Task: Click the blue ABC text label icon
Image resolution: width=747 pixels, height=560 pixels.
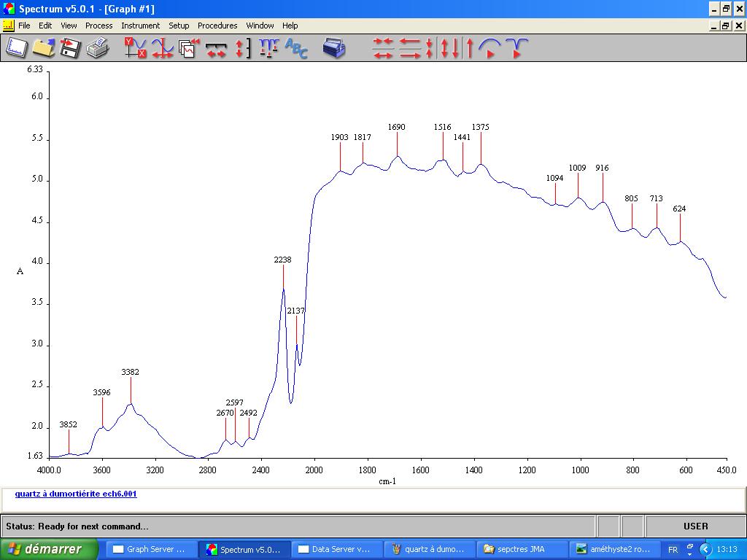Action: (296, 48)
